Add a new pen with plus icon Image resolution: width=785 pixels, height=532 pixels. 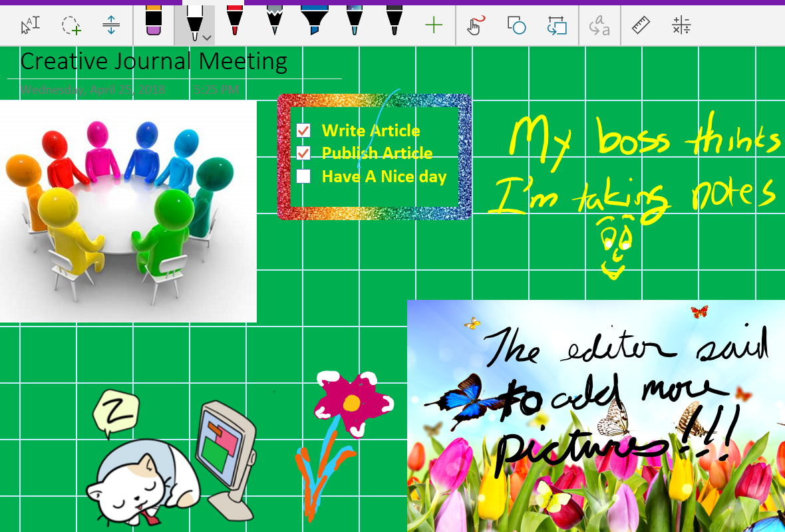point(433,26)
